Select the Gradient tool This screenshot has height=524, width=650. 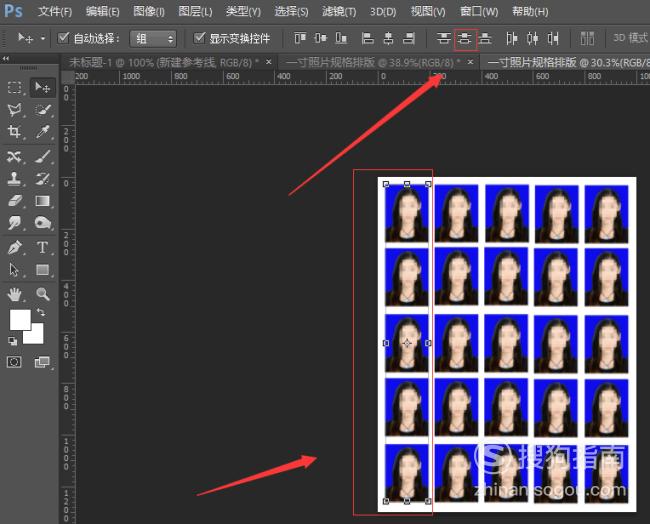[x=42, y=201]
